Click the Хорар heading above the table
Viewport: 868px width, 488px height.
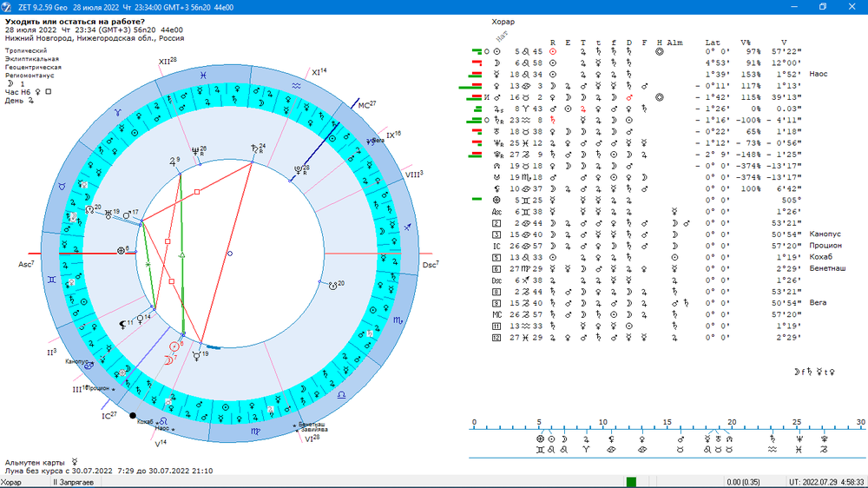503,23
